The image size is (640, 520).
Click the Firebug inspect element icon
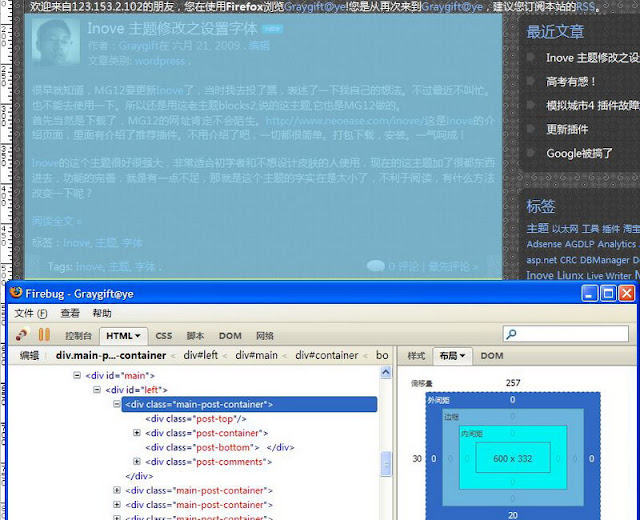pos(21,335)
